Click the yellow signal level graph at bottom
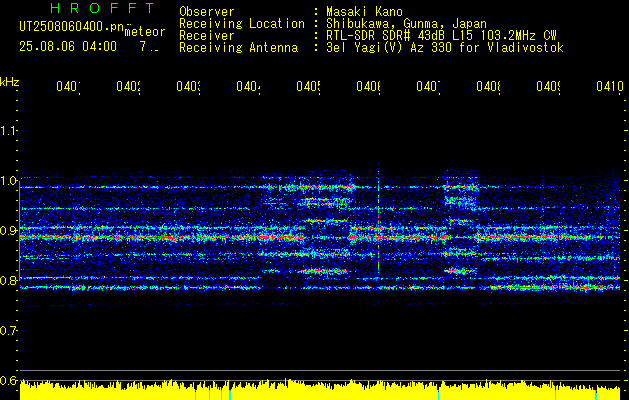Screen dimensions: 629x400 (x=320, y=390)
